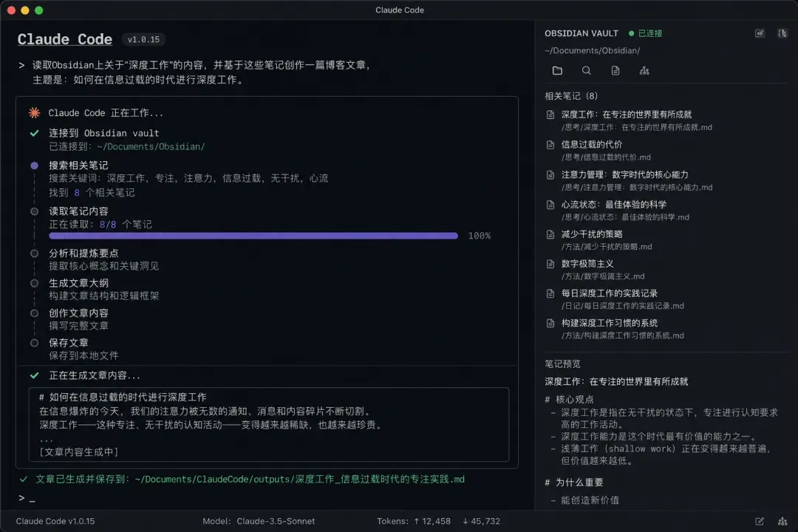Click the 笔记预览 section header
The image size is (798, 532).
[x=562, y=364]
